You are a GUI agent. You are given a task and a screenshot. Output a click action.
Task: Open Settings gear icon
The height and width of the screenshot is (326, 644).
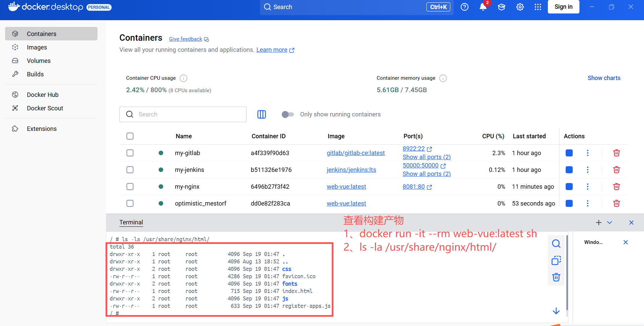[x=520, y=7]
